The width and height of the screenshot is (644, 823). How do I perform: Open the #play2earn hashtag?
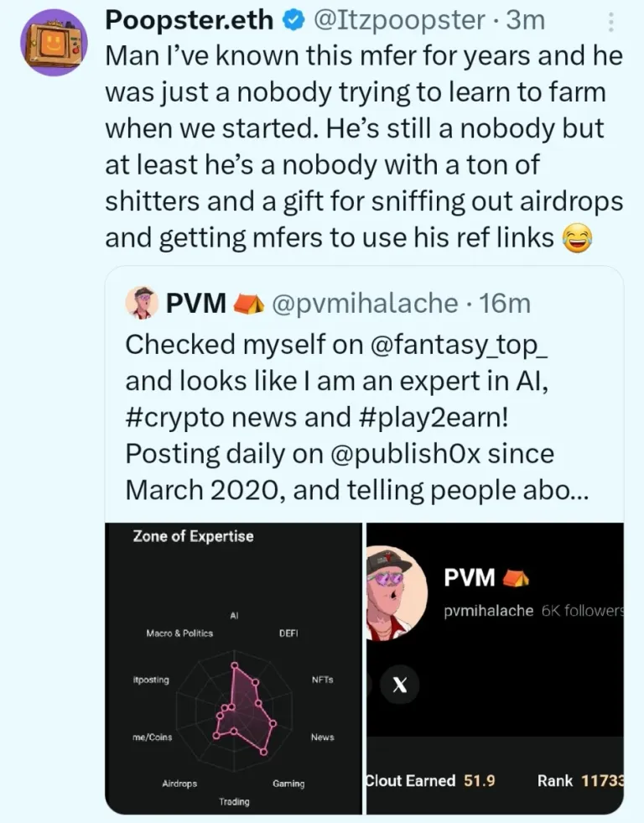pyautogui.click(x=434, y=418)
